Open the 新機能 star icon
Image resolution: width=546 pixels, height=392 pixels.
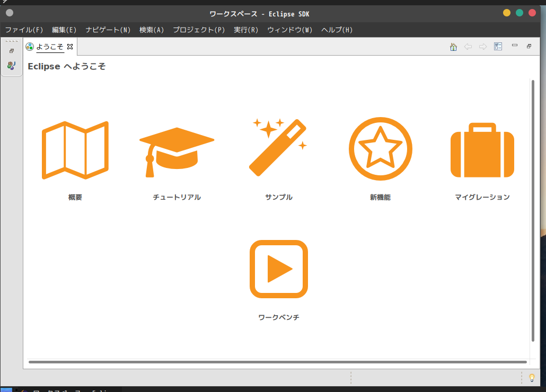tap(380, 149)
